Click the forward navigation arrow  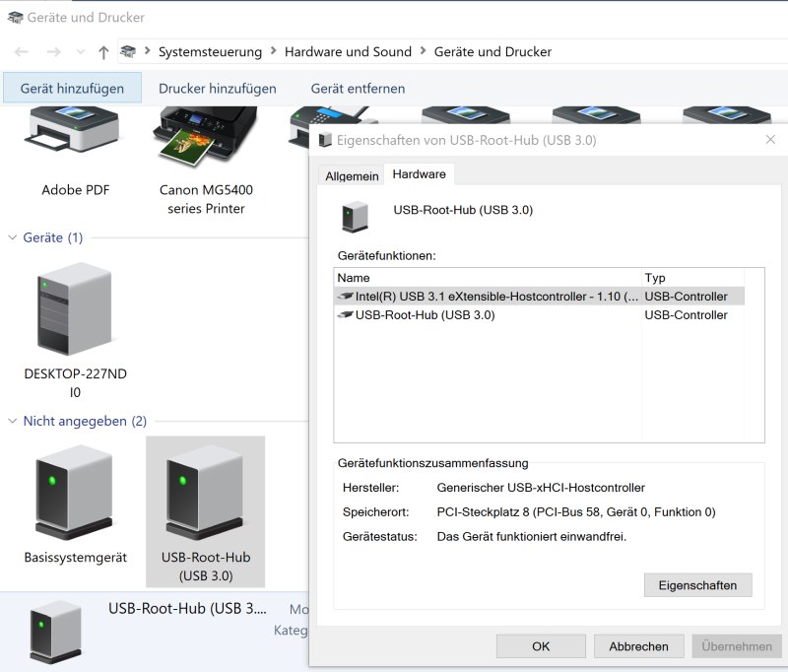click(53, 51)
